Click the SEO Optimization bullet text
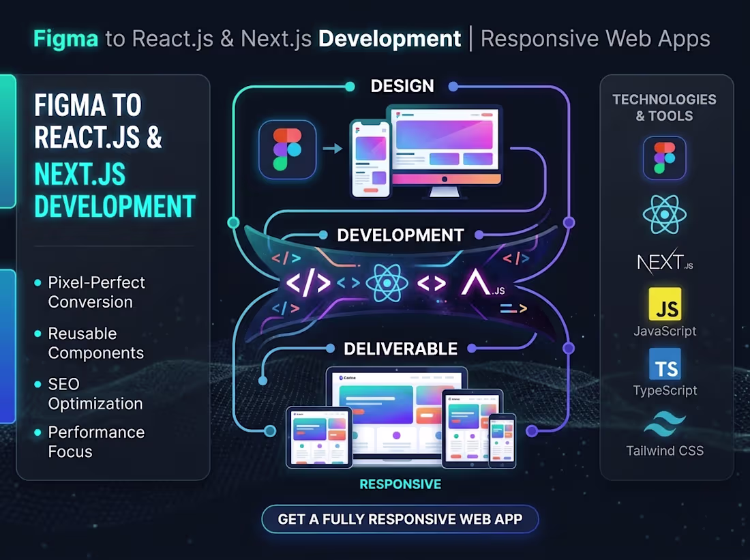 tap(95, 394)
